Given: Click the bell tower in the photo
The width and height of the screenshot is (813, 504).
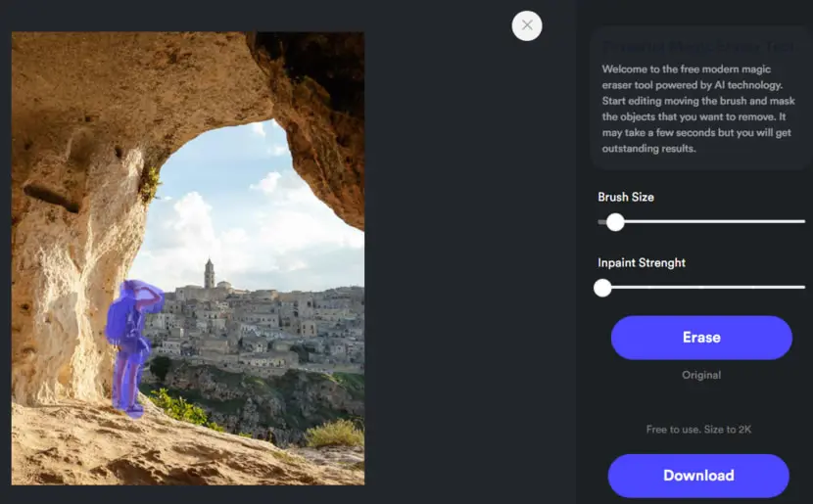Looking at the screenshot, I should (x=209, y=273).
